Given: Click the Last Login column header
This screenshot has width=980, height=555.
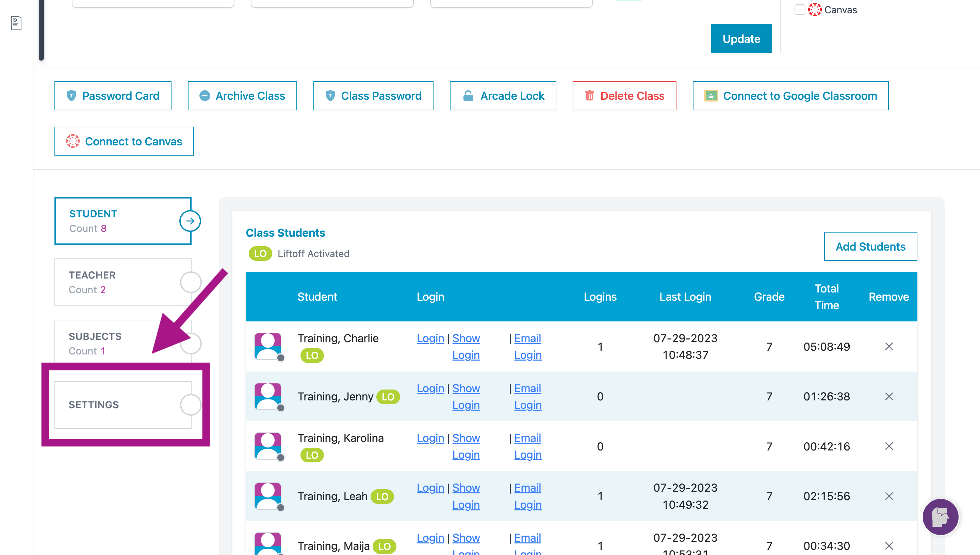Looking at the screenshot, I should [x=685, y=297].
